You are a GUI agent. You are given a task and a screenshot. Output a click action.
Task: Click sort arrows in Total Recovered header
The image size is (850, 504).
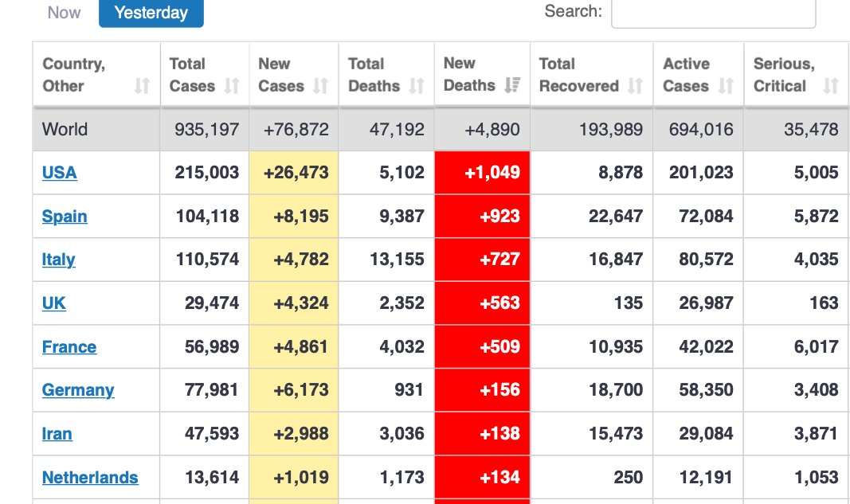pyautogui.click(x=635, y=86)
